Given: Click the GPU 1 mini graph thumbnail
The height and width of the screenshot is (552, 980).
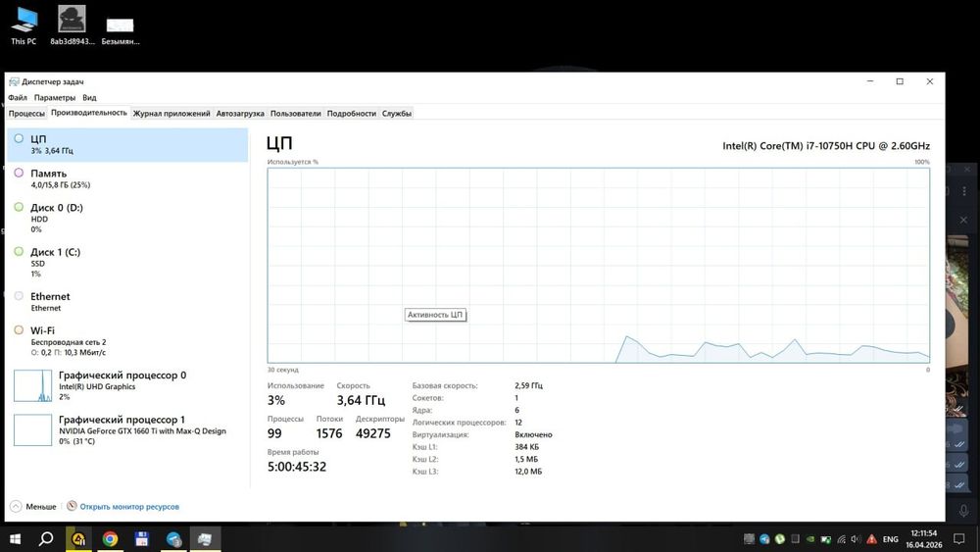Looking at the screenshot, I should coord(32,429).
